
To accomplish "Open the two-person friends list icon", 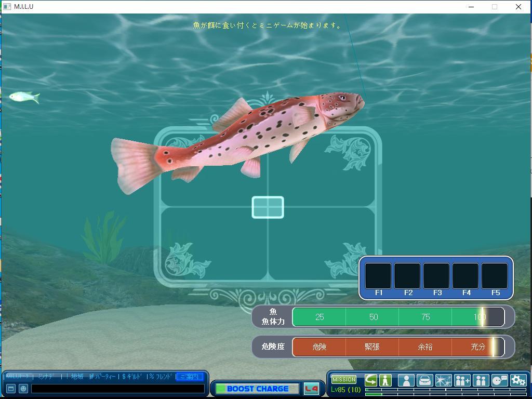I will [481, 380].
